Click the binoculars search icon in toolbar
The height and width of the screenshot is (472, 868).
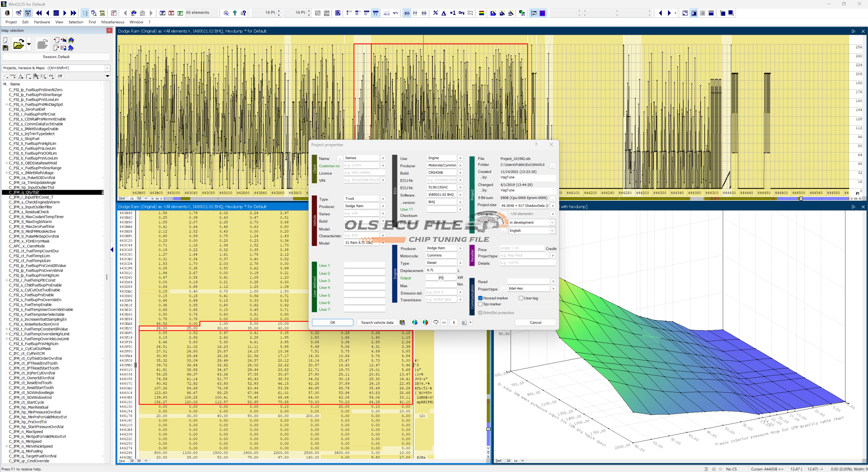134,13
